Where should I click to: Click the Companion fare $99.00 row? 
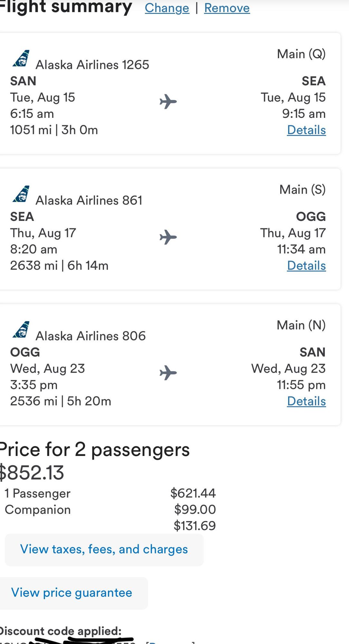pyautogui.click(x=110, y=510)
